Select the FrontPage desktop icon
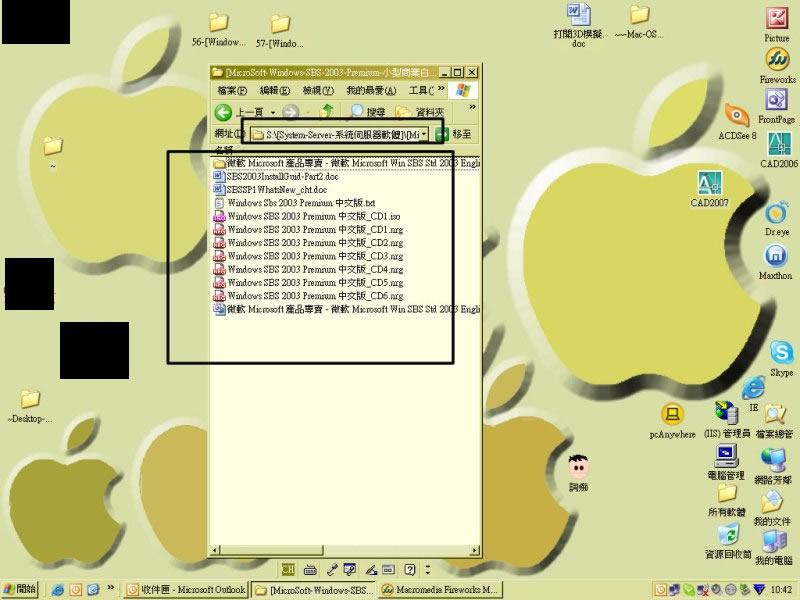The height and width of the screenshot is (600, 800). [776, 106]
